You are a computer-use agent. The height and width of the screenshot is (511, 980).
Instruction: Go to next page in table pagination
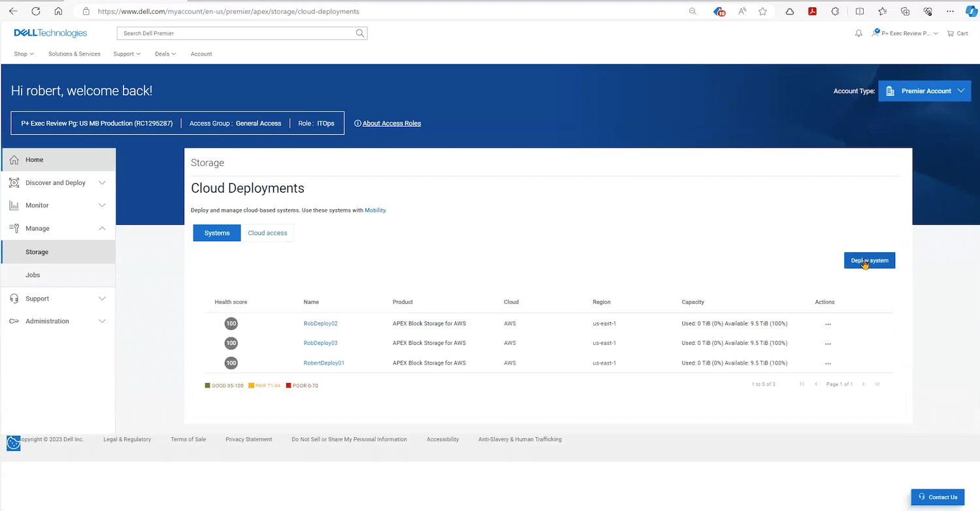[x=863, y=384]
